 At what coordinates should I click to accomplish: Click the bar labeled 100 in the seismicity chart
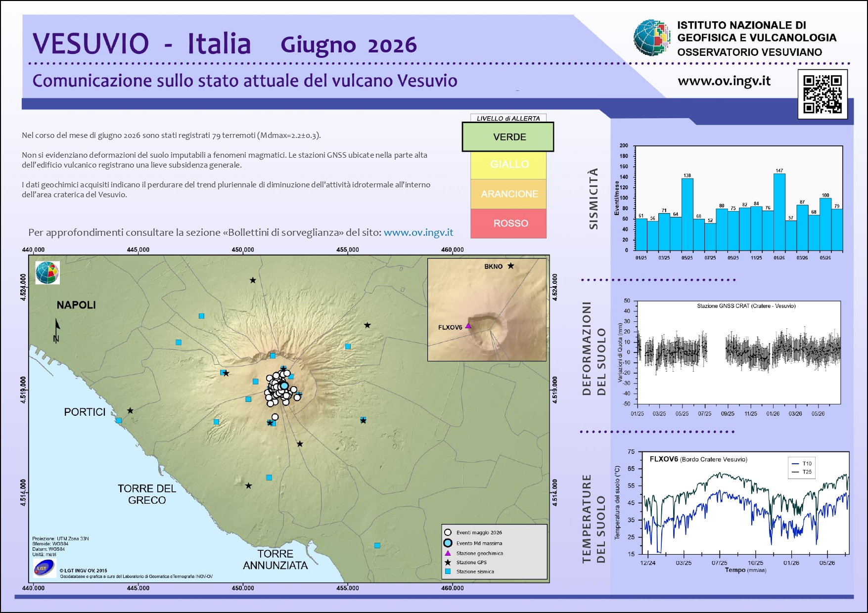825,224
